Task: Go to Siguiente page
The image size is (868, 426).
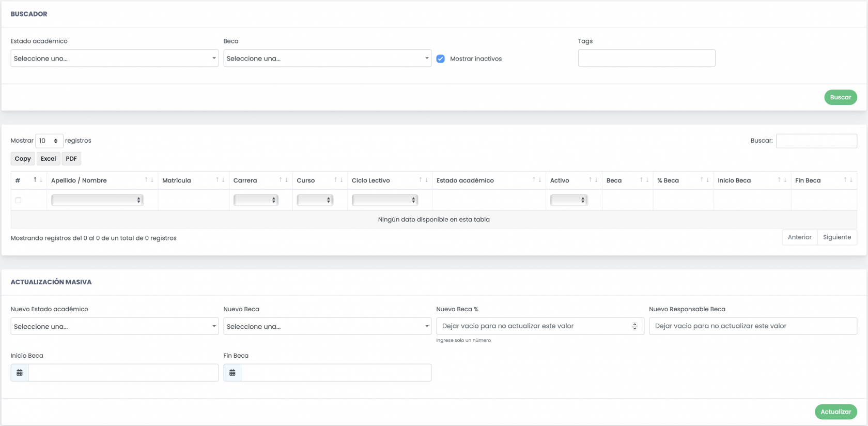Action: (837, 237)
